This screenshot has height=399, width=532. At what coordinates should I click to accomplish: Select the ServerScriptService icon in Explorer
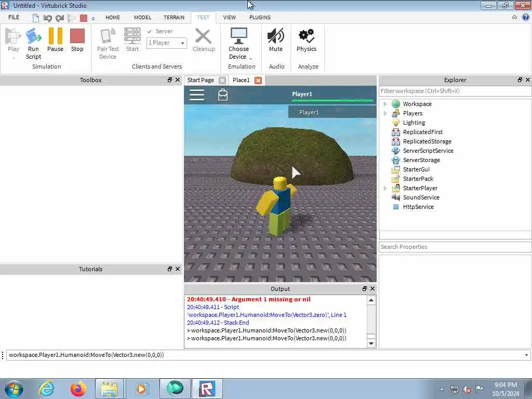point(395,151)
